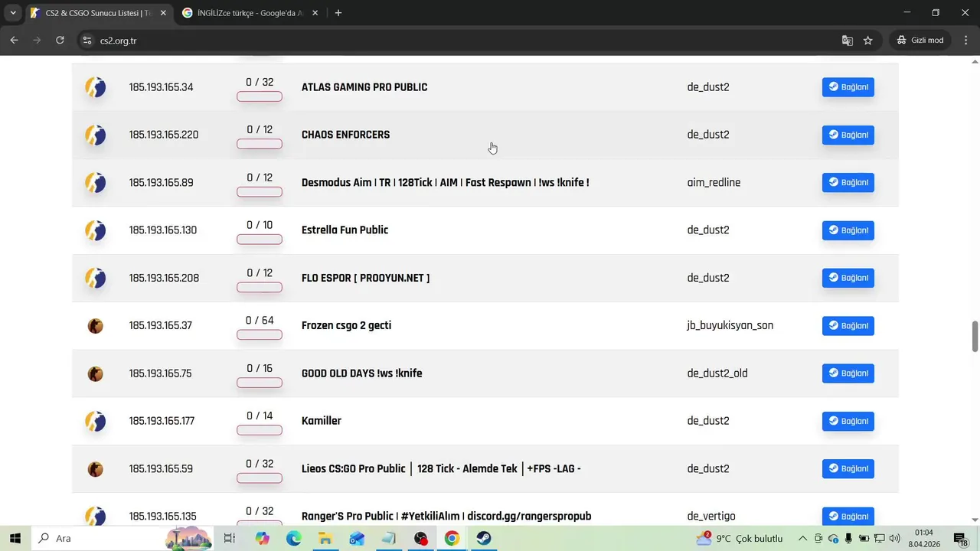This screenshot has width=980, height=551.
Task: Connect to the Estrella Fun Public server
Action: 848,230
